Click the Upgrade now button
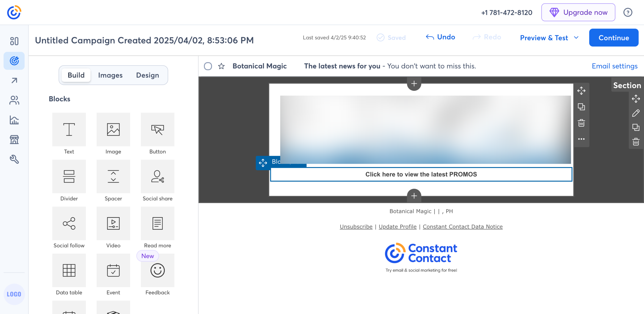 578,12
